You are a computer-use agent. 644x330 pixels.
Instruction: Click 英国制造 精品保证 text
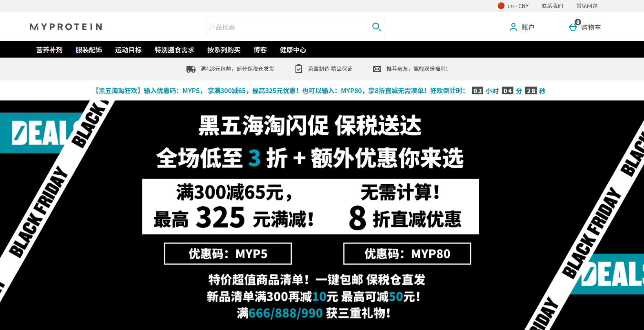click(x=330, y=69)
